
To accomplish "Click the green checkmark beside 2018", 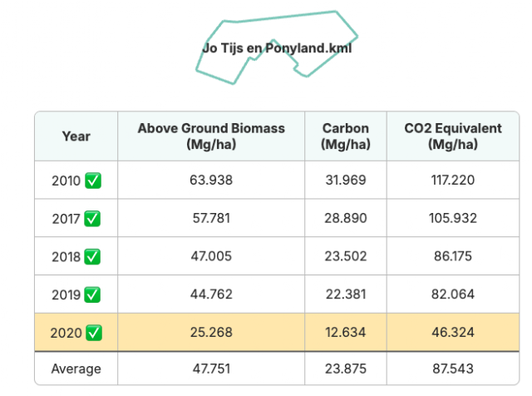I will point(92,256).
